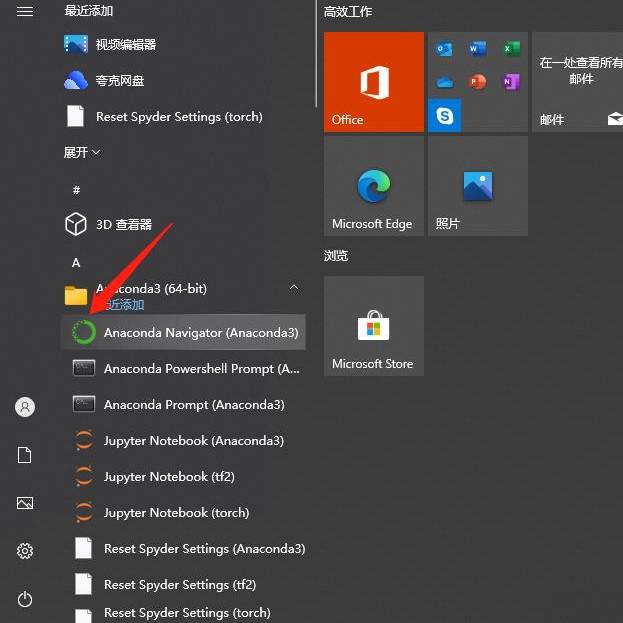
Task: Launch Jupyter Notebook (Anaconda3)
Action: (x=183, y=440)
